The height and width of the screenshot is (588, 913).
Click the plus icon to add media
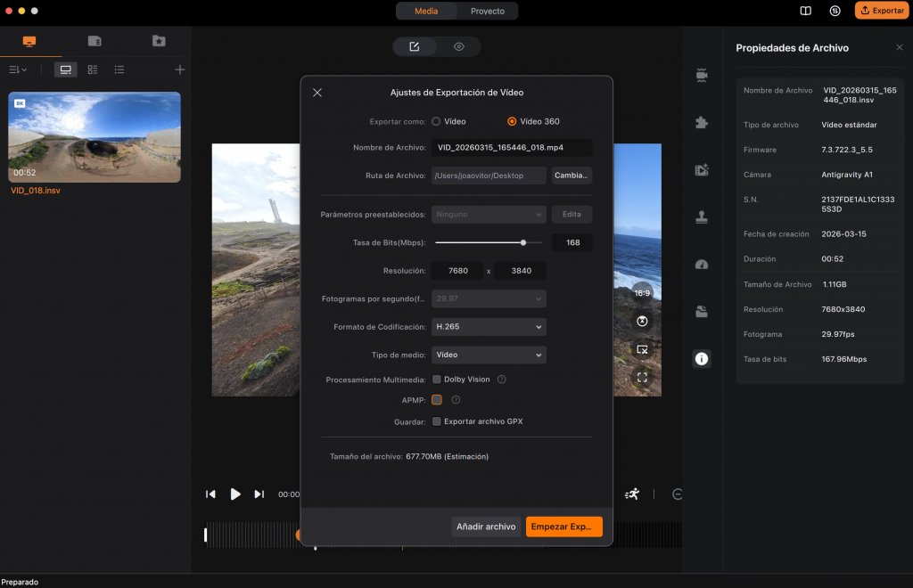point(179,69)
